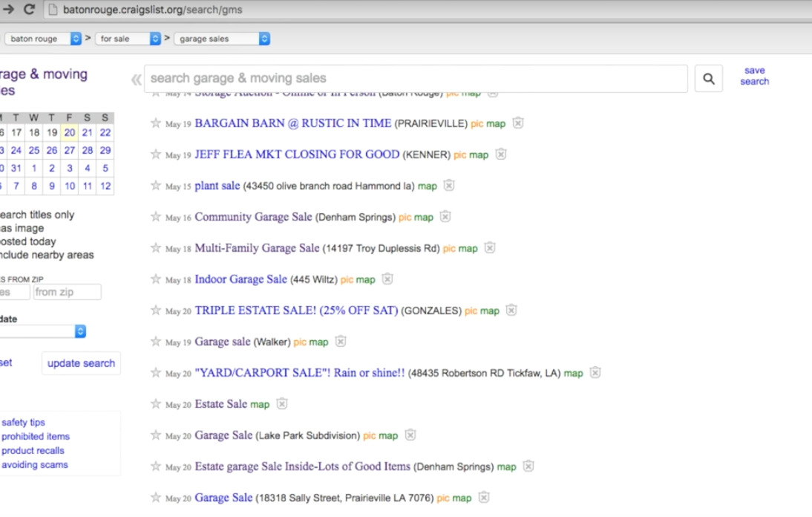Click map link for plant sale
The image size is (812, 517).
pos(428,186)
